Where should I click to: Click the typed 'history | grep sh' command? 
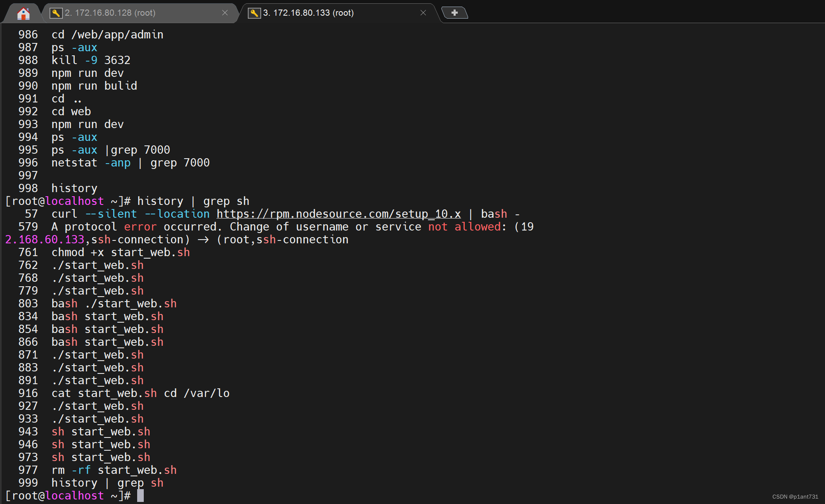(193, 201)
